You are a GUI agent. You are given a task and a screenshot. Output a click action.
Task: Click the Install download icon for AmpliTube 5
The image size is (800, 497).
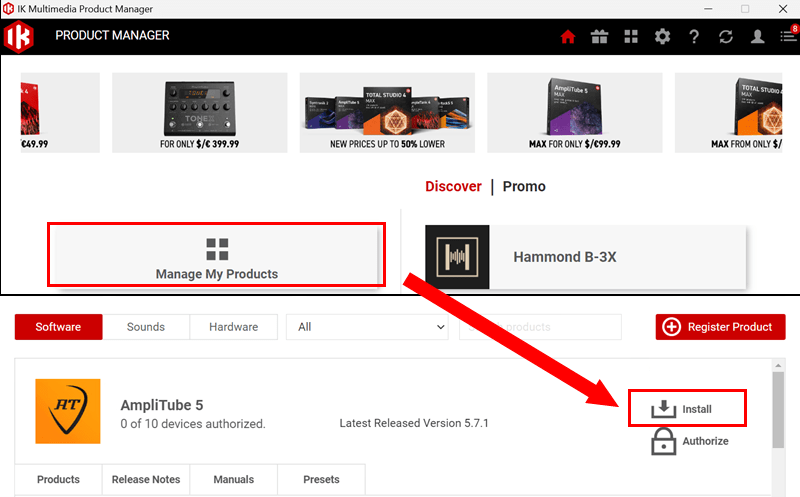(x=663, y=409)
